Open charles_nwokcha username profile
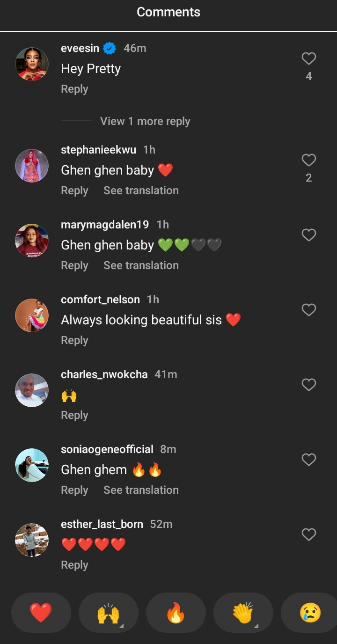The image size is (337, 644). pyautogui.click(x=104, y=374)
